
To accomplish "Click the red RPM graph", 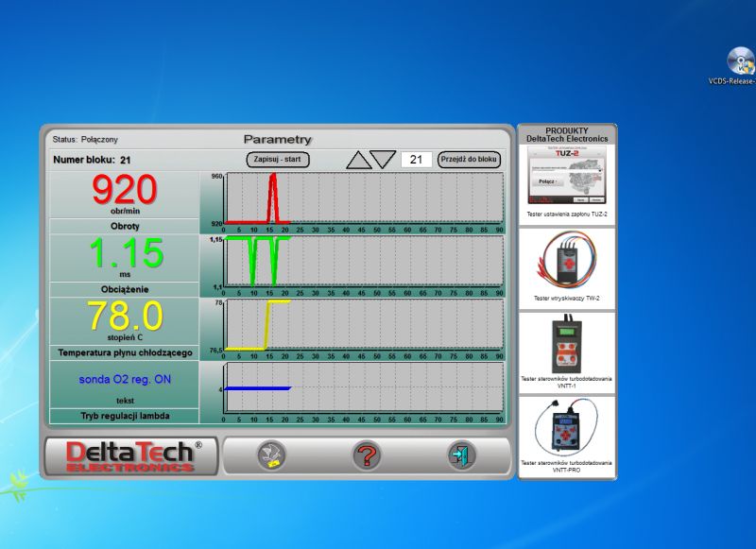I will tap(364, 198).
